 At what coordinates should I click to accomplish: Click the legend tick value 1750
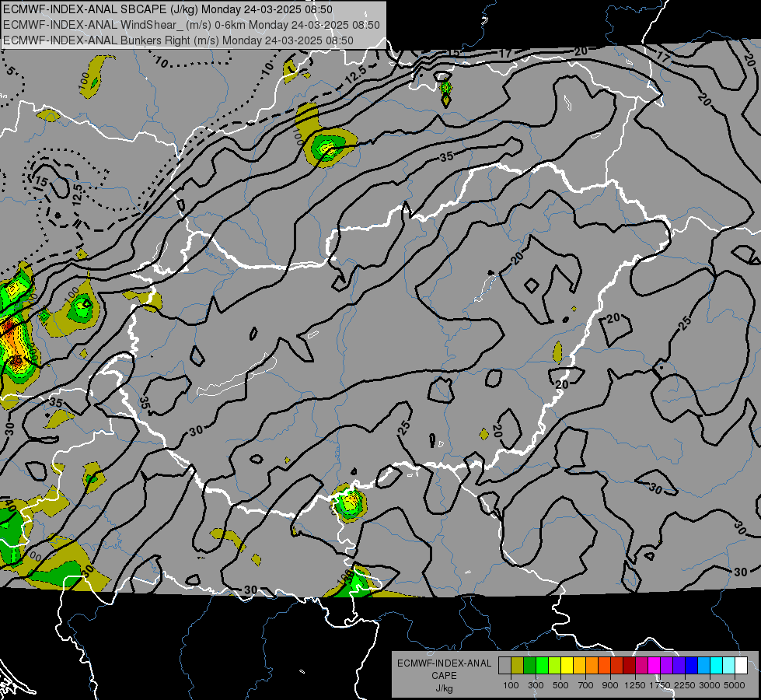coord(660,685)
